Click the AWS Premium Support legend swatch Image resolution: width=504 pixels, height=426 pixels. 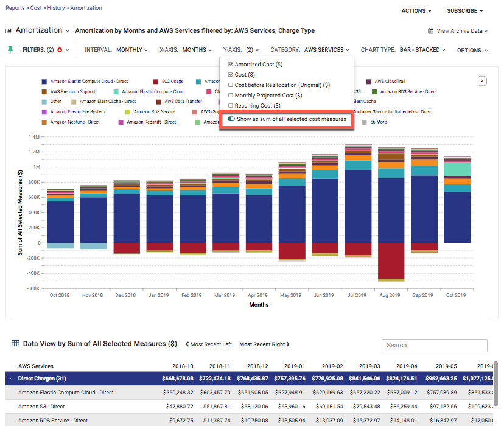pos(44,92)
